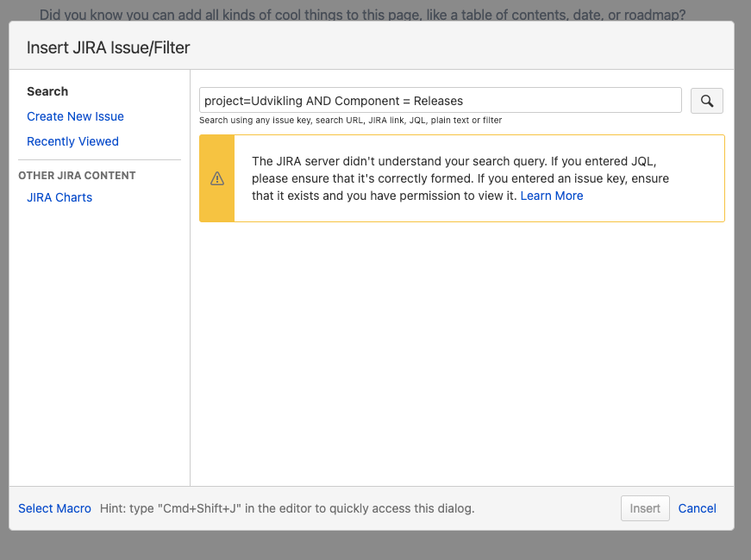Viewport: 751px width, 560px height.
Task: Open the Search tab in sidebar
Action: 47,91
